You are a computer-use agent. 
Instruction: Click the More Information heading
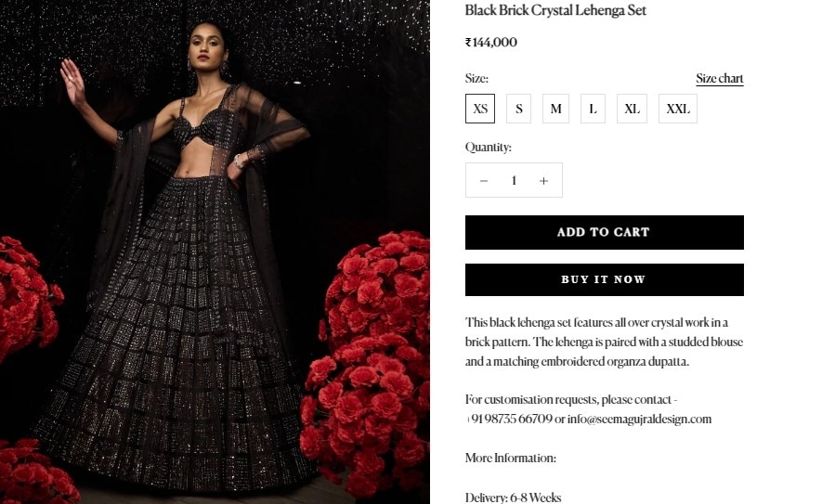(511, 458)
